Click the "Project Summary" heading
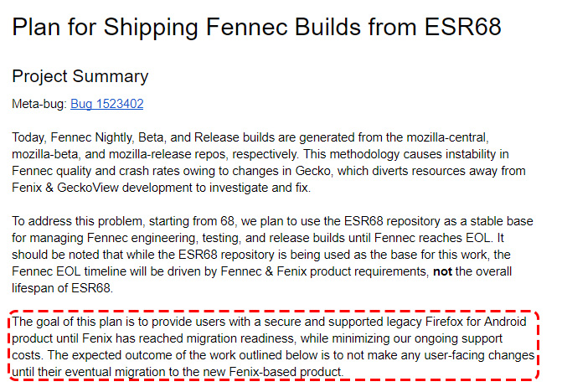Screen dimensions: 562x392 [80, 77]
